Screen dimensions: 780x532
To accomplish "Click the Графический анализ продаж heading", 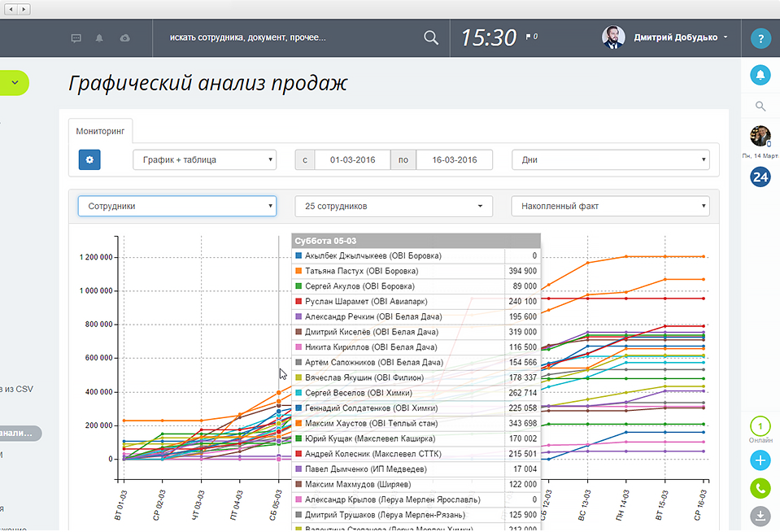I will coord(208,83).
